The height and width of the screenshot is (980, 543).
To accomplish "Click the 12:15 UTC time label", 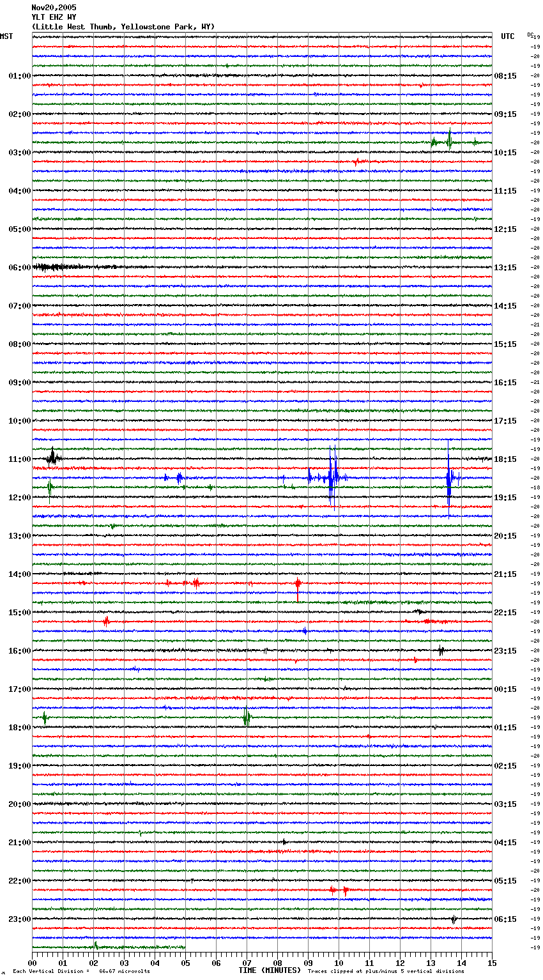I will tap(505, 229).
